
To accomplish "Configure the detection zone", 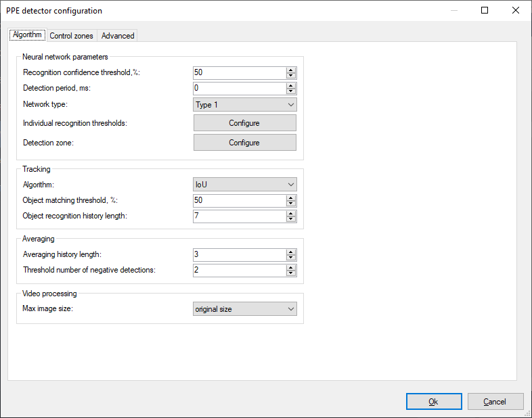I will [x=244, y=143].
